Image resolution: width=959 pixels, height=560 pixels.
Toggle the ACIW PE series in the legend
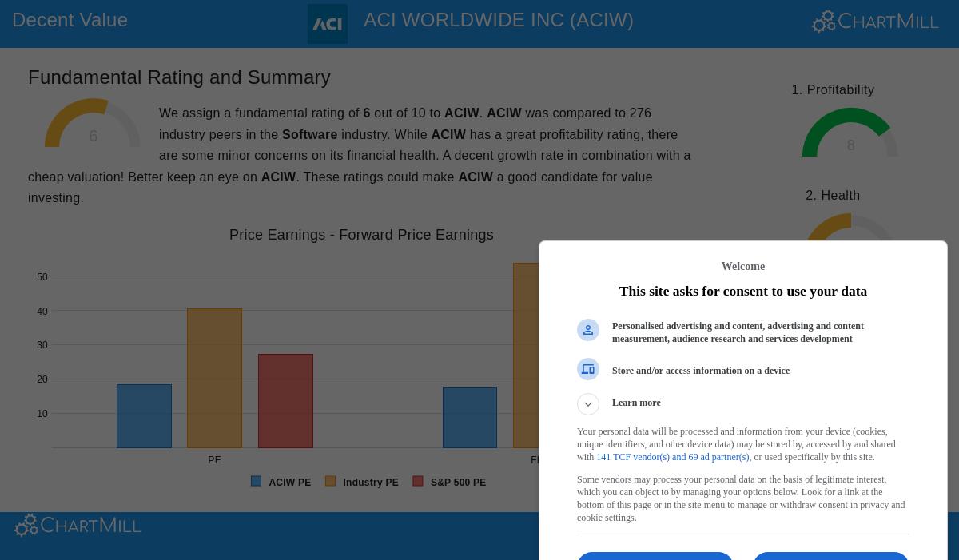289,483
